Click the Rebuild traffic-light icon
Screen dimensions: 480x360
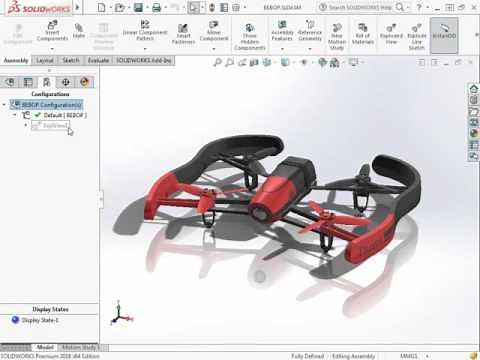[x=212, y=7]
